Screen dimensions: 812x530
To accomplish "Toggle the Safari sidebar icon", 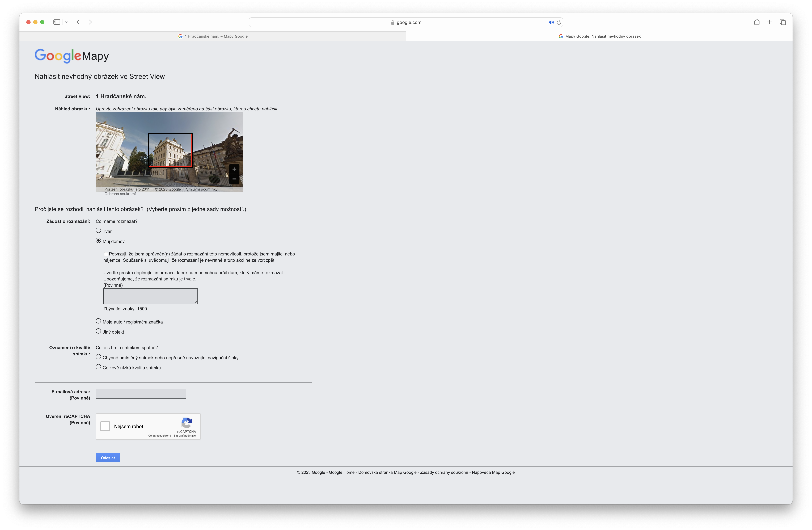I will 57,22.
